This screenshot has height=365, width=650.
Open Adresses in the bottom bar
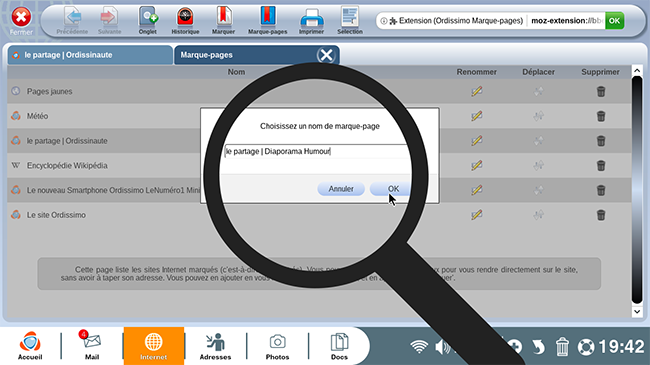tap(215, 345)
